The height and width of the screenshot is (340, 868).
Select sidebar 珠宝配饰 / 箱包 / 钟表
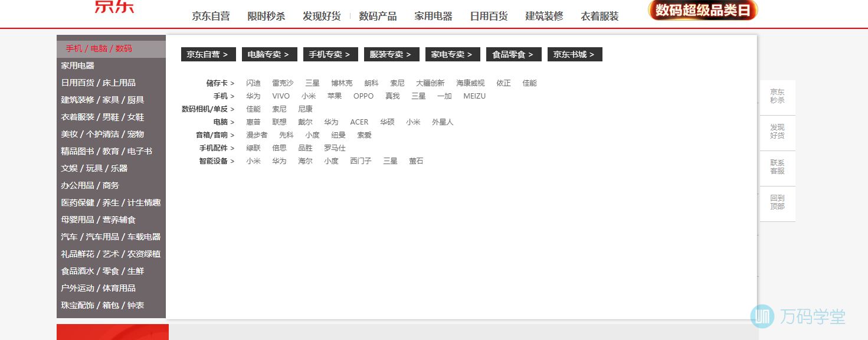click(x=102, y=305)
